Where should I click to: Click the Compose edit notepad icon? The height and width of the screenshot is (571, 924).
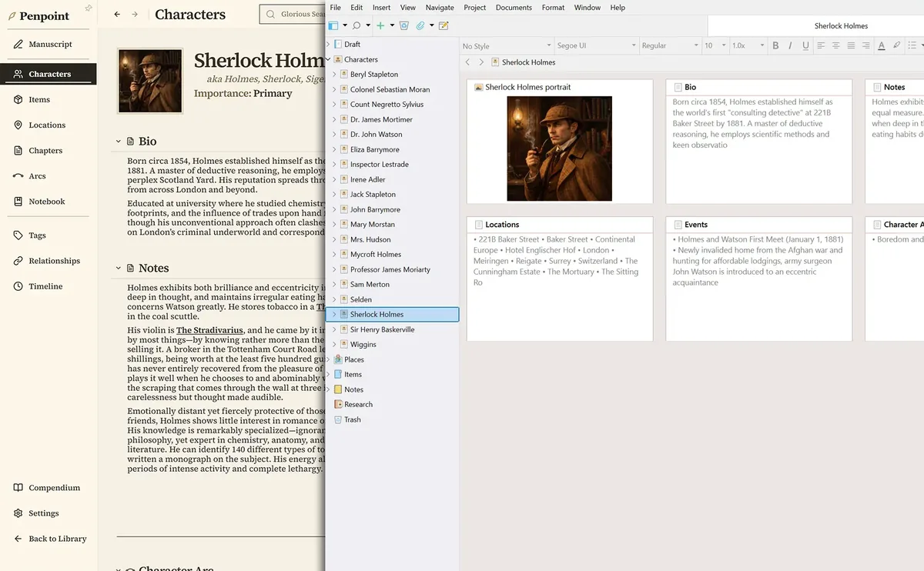click(444, 25)
